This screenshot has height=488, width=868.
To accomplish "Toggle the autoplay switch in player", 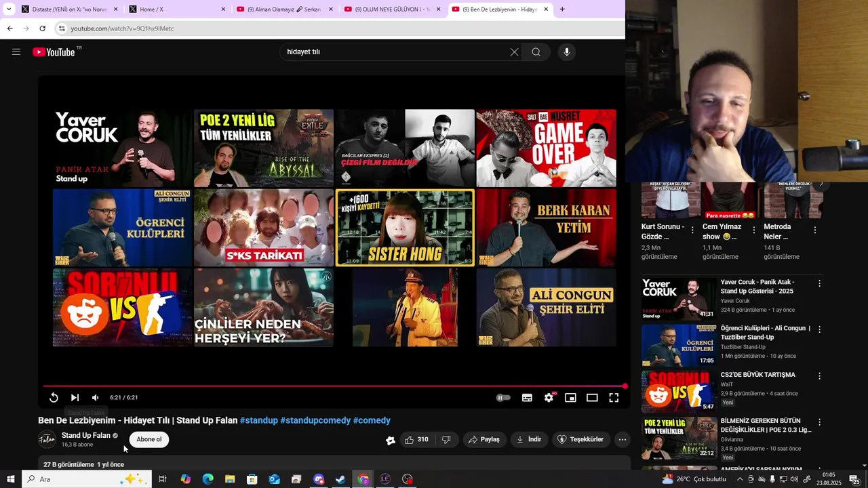I will (503, 398).
